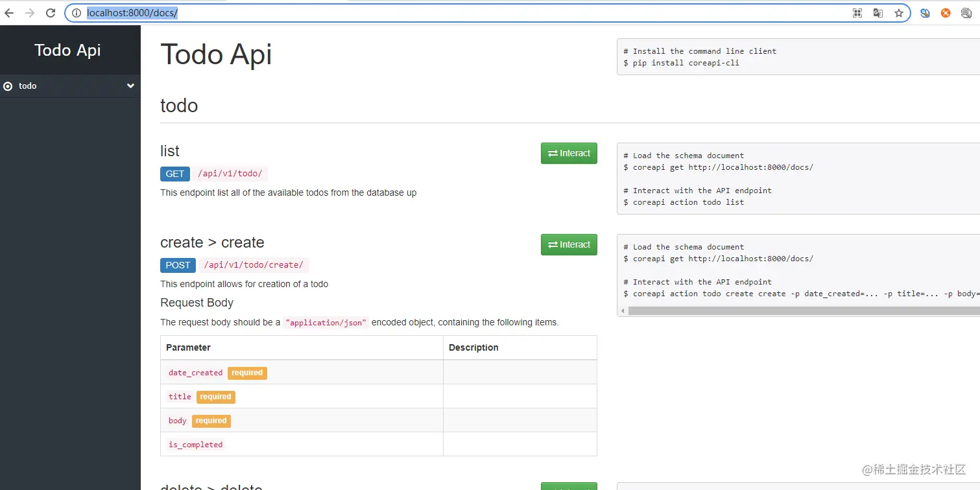This screenshot has height=490, width=980.
Task: Click the Parameter column header
Action: tap(188, 347)
